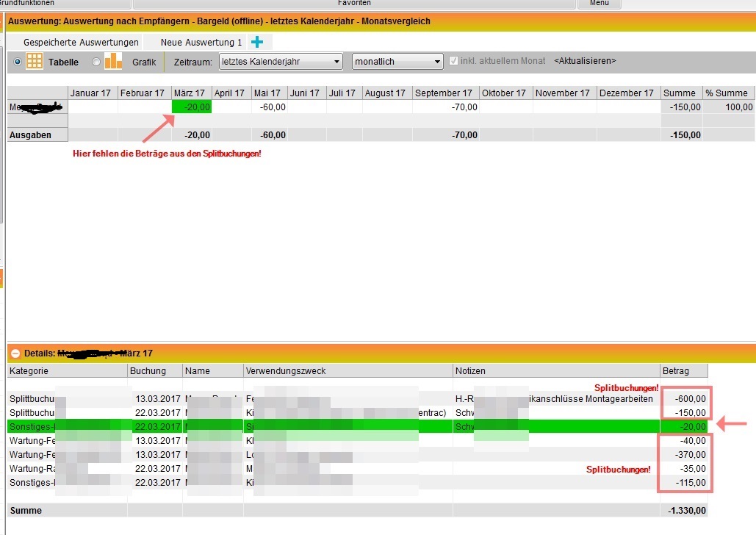The width and height of the screenshot is (756, 535).
Task: Select the September 17 cell -70,00
Action: tap(445, 107)
